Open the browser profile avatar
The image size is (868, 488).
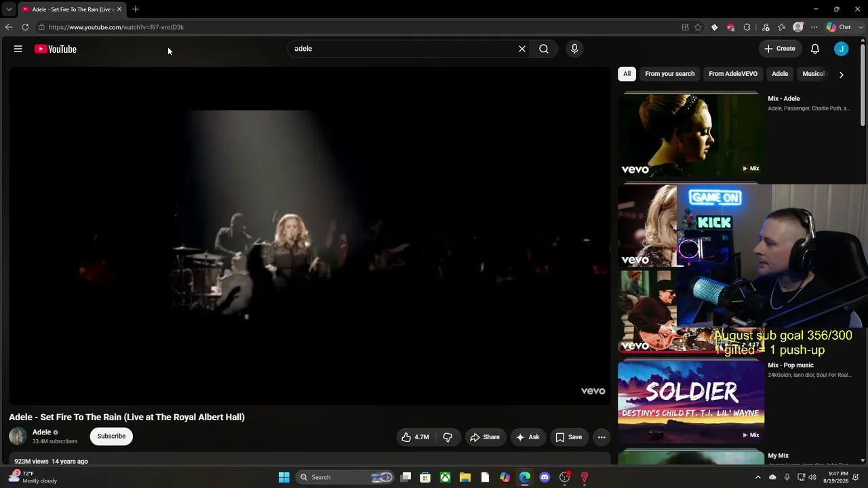click(798, 27)
